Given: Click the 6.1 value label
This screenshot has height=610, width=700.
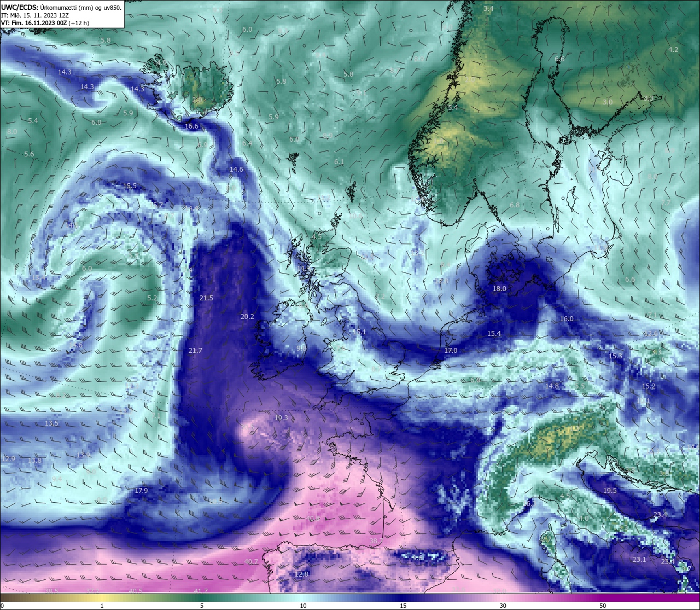Looking at the screenshot, I should pos(339,161).
